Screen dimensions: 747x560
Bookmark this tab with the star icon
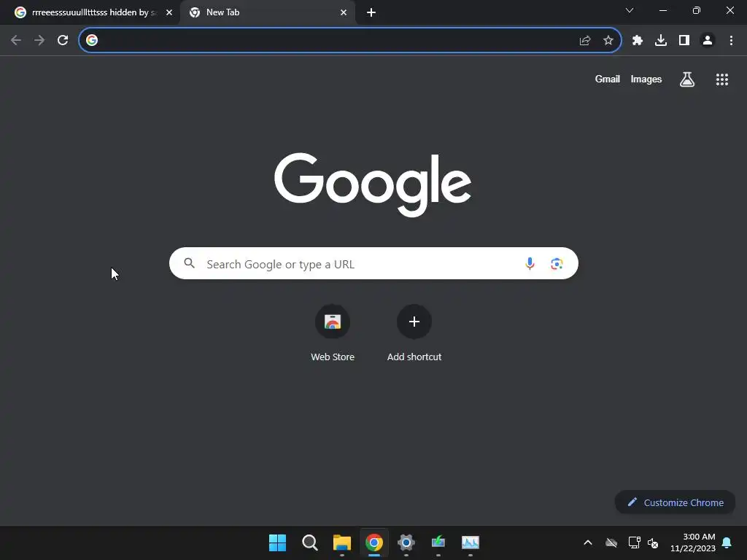click(x=608, y=41)
